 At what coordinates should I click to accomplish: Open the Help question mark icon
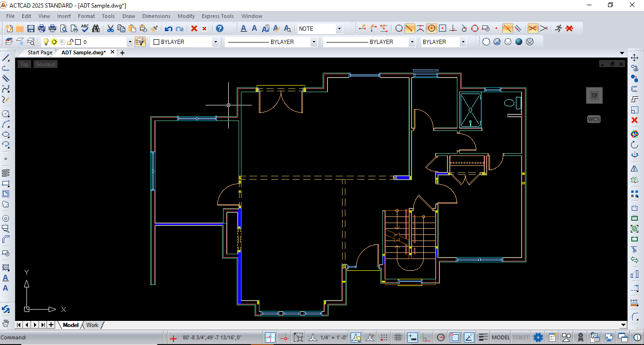220,28
